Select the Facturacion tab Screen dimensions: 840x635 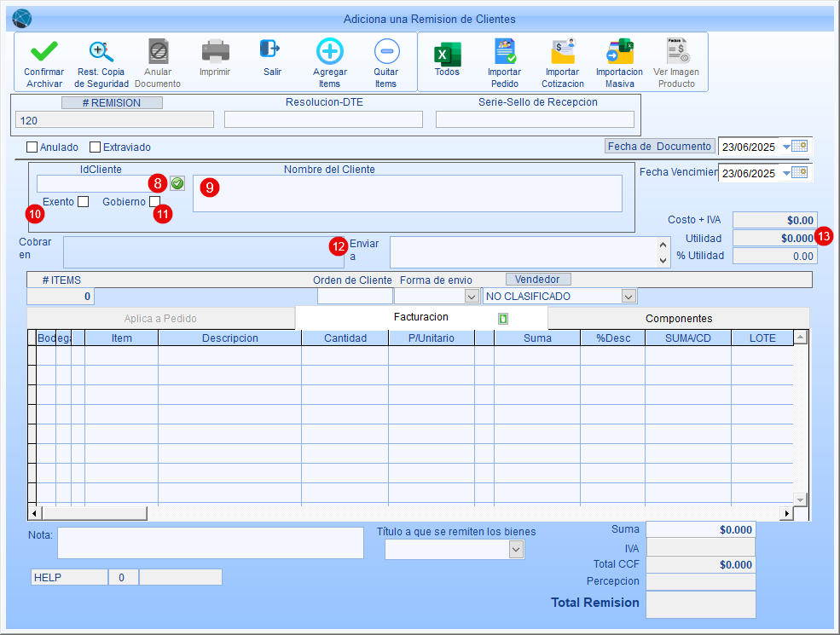tap(421, 317)
